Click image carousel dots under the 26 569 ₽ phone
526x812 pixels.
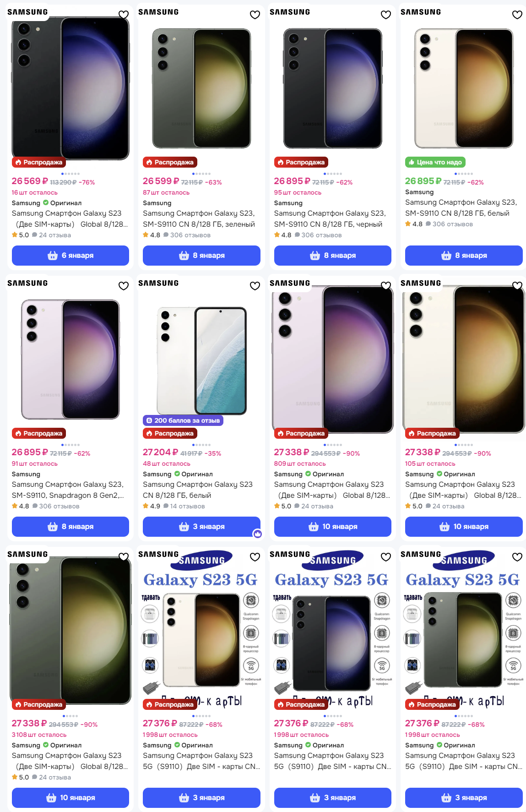click(70, 174)
